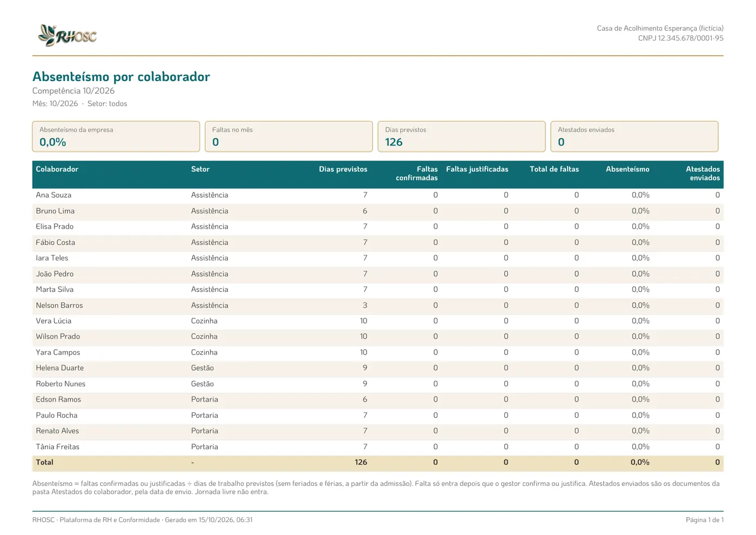This screenshot has width=756, height=535.
Task: Sort by the Dias previstos column header
Action: tap(343, 169)
